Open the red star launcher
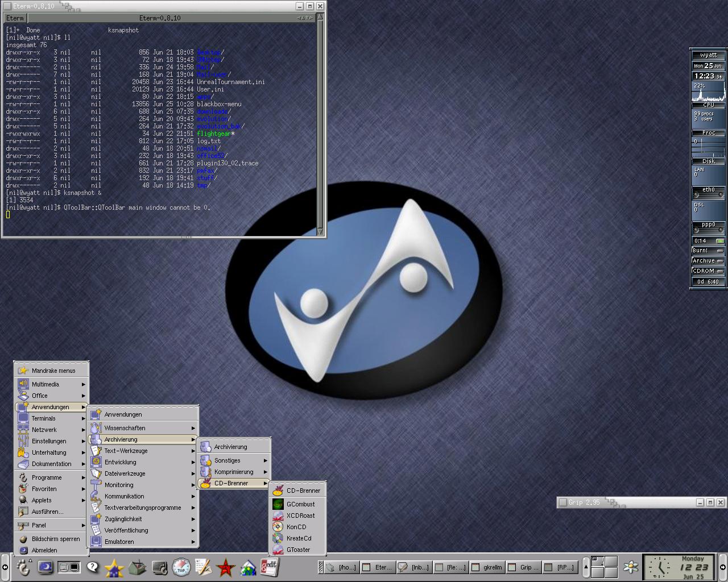This screenshot has width=728, height=582. [226, 567]
